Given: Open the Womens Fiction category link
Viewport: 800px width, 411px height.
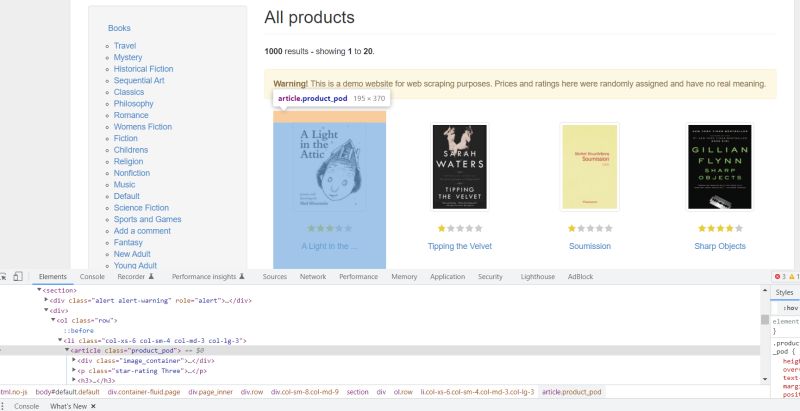Looking at the screenshot, I should 142,127.
